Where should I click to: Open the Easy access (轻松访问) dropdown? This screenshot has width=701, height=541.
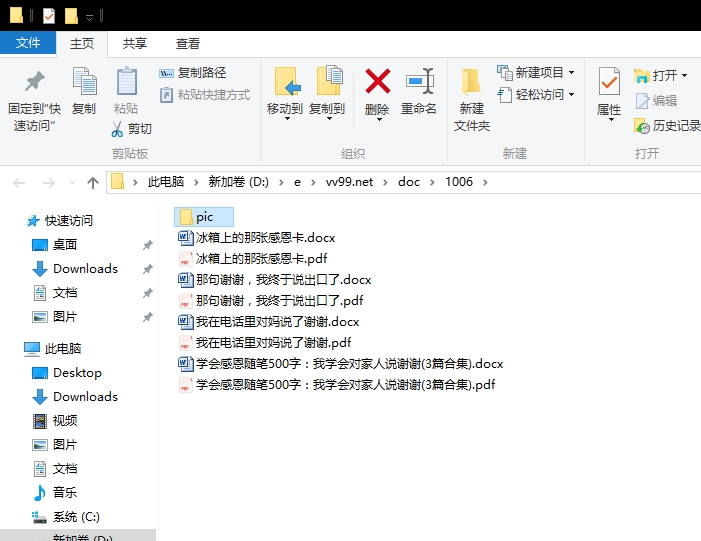coord(571,95)
